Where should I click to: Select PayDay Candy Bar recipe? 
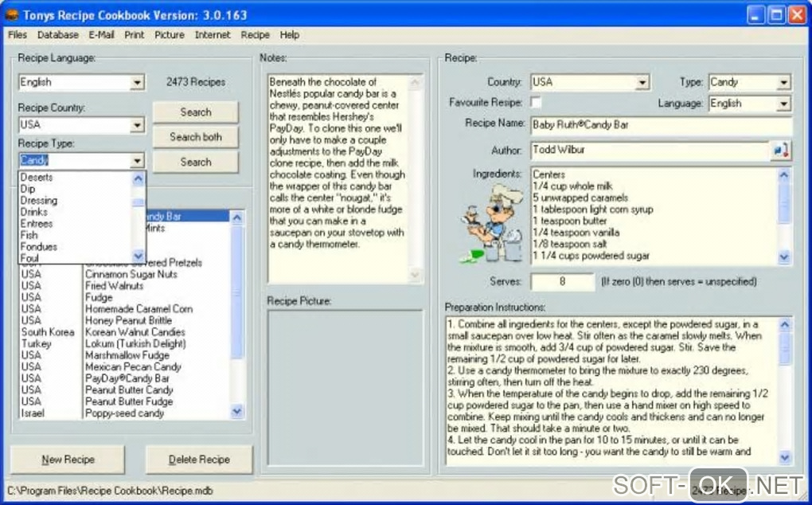(127, 378)
